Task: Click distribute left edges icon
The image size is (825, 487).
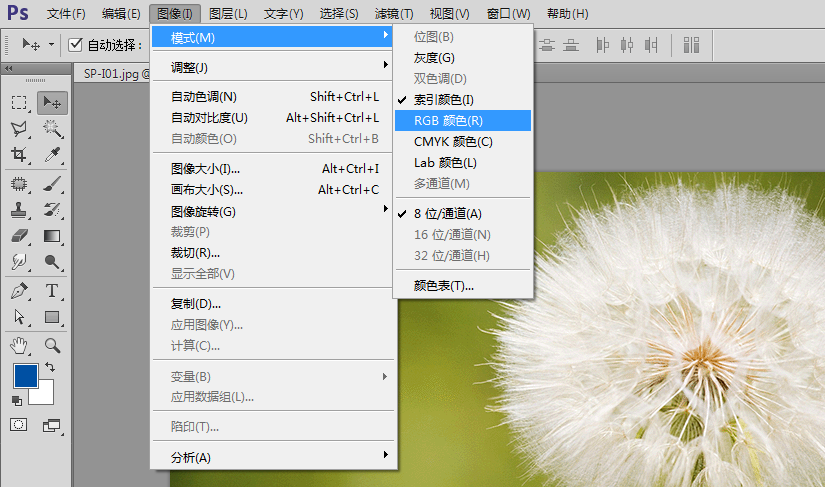Action: coord(602,45)
